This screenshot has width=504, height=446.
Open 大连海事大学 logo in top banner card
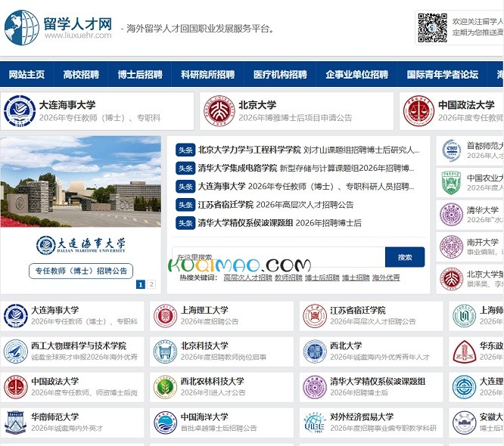click(20, 111)
